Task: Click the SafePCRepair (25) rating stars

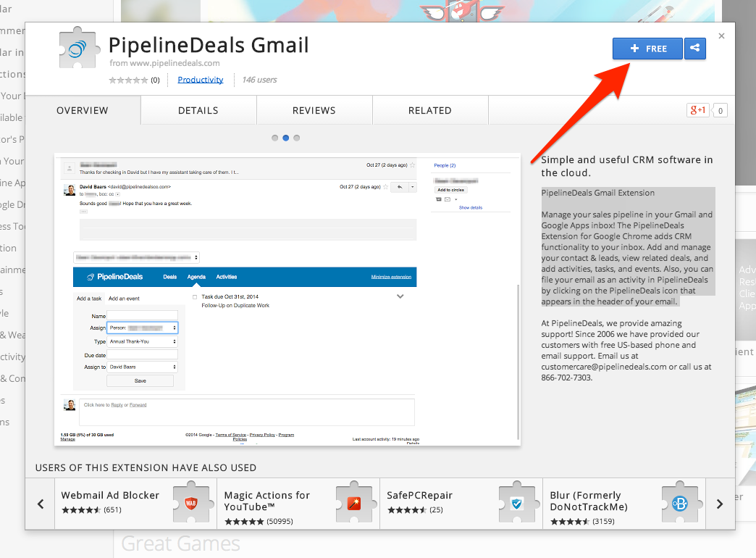Action: [x=407, y=509]
